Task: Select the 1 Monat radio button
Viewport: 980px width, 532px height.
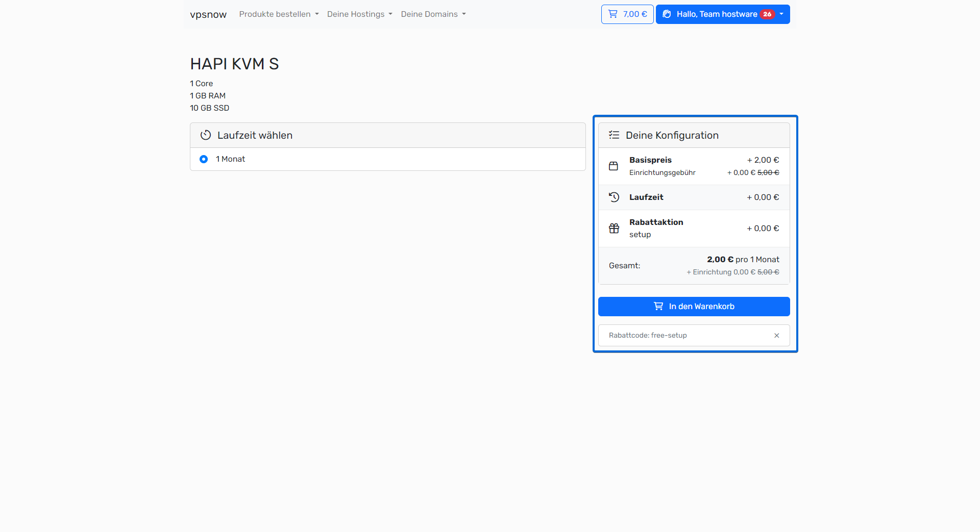Action: [x=204, y=159]
